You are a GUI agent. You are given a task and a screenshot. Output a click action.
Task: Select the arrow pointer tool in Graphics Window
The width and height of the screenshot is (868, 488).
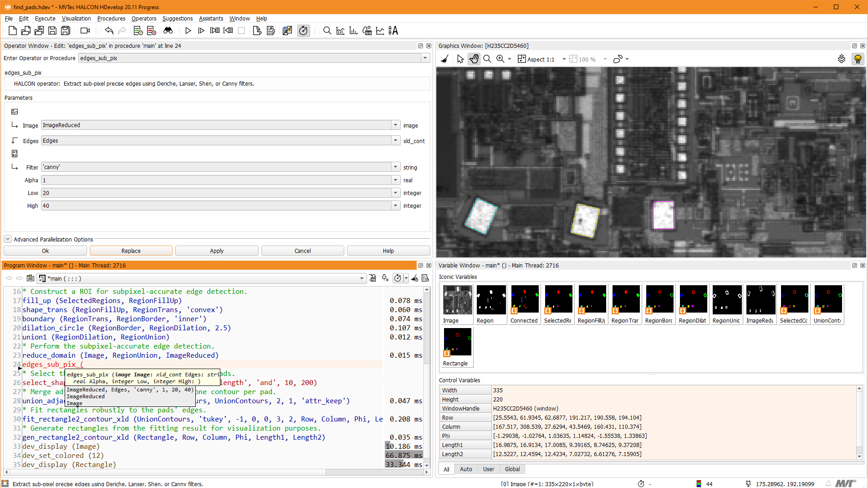(x=460, y=59)
